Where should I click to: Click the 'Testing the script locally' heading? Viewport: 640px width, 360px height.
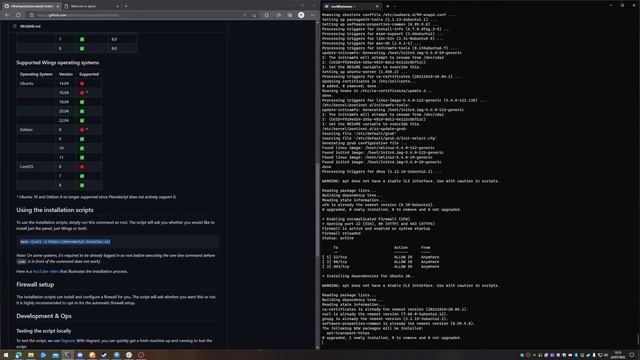44,331
